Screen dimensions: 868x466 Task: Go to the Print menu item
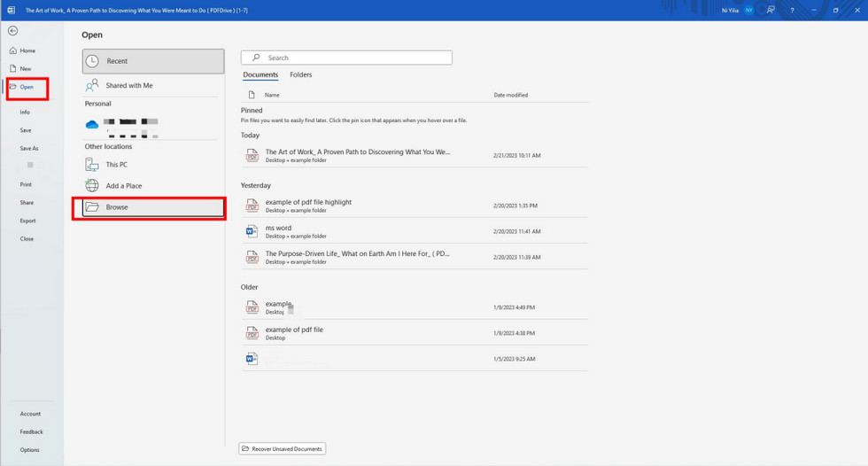coord(26,184)
